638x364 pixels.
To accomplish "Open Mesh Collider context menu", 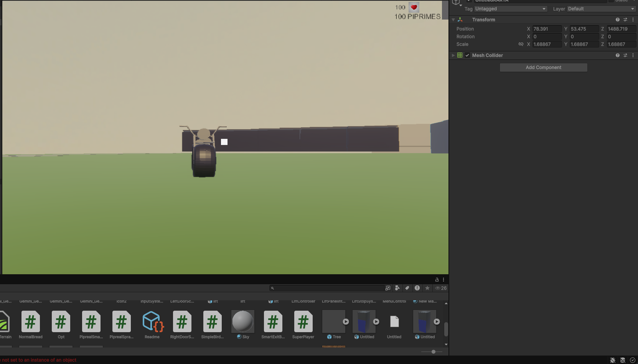I will (x=633, y=55).
